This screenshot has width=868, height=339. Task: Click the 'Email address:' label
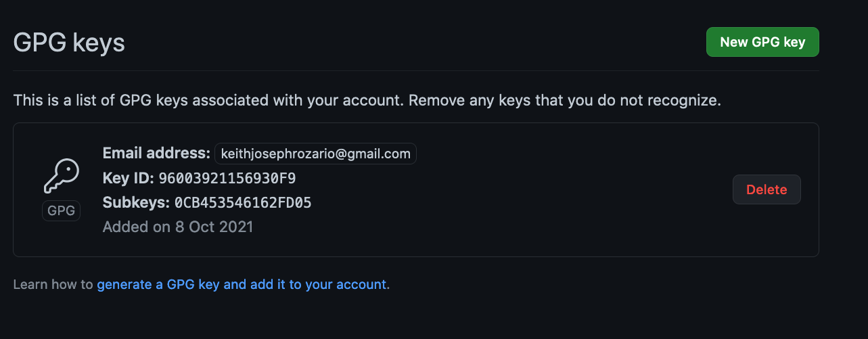pos(156,154)
